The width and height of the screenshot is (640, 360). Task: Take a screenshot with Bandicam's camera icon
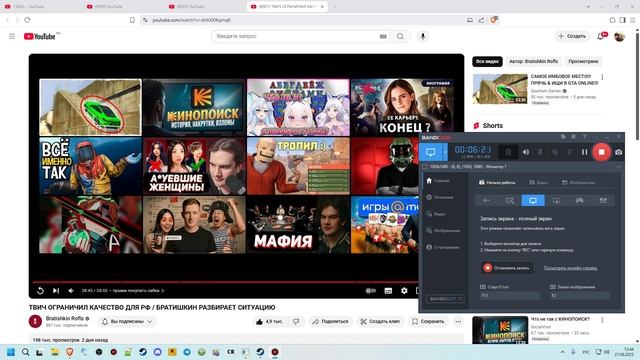[618, 152]
